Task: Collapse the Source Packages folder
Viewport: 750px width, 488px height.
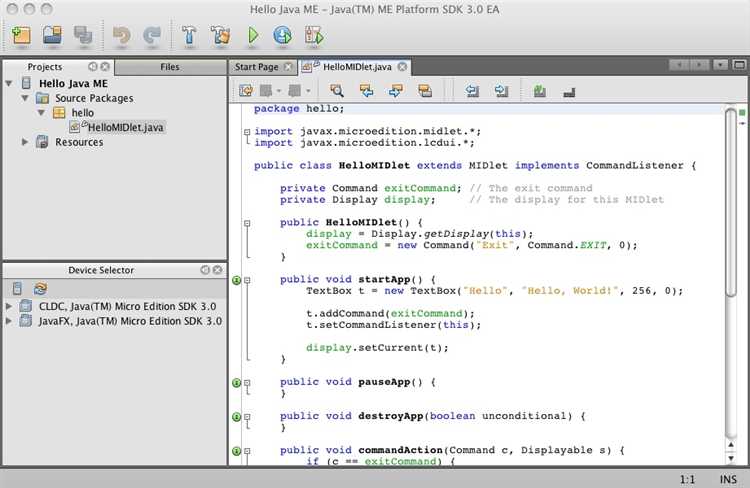Action: tap(25, 99)
